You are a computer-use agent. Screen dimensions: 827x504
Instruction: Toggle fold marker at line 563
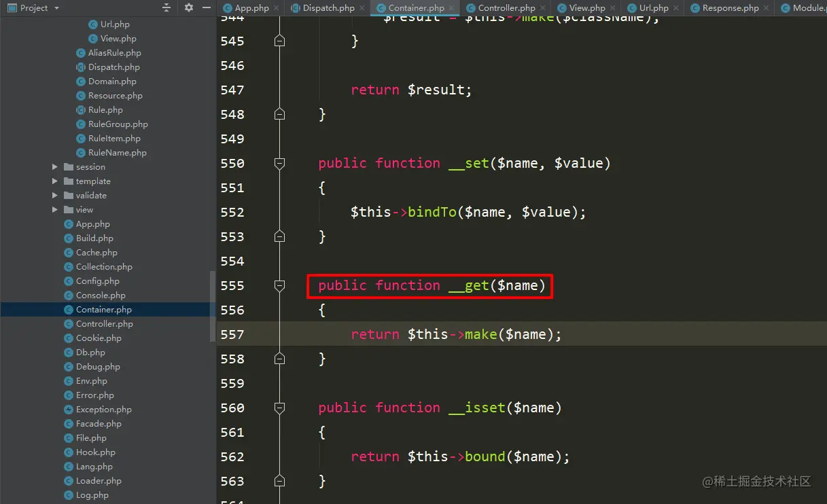pyautogui.click(x=279, y=481)
